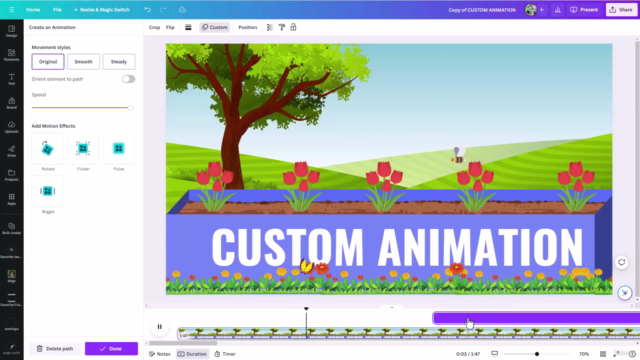Viewport: 640px width, 360px height.
Task: Open the Design sidebar panel
Action: pyautogui.click(x=11, y=31)
